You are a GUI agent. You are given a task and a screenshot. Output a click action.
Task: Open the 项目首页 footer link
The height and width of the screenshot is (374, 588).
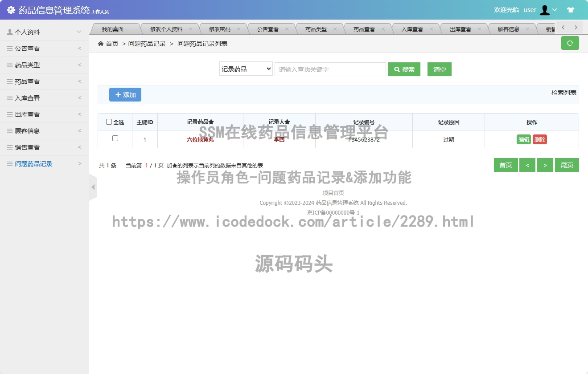(x=333, y=193)
